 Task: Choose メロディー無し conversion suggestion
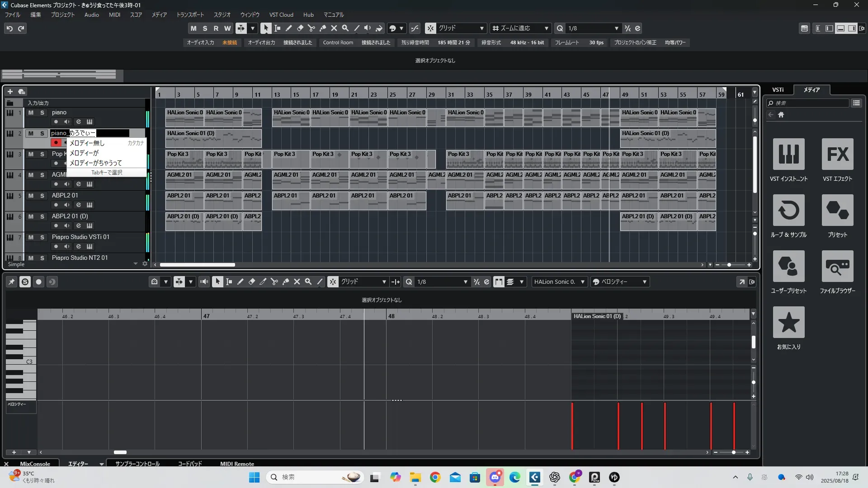pyautogui.click(x=87, y=143)
